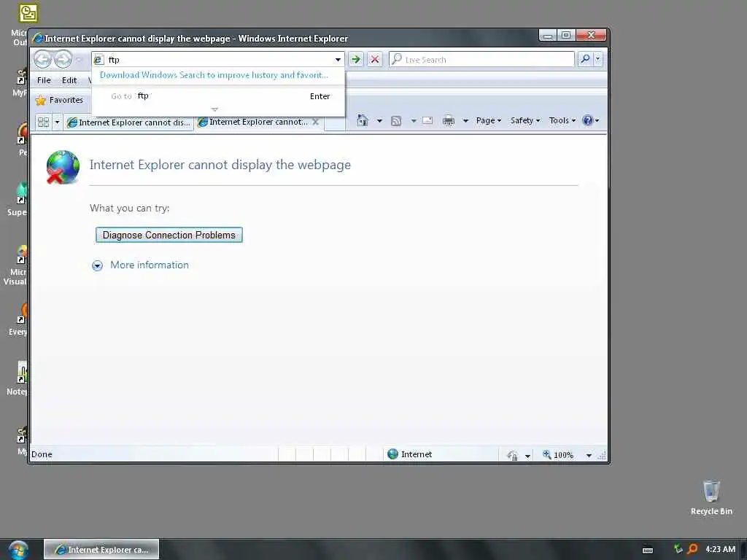Click the green Go arrow button
This screenshot has height=560, width=747.
point(355,60)
